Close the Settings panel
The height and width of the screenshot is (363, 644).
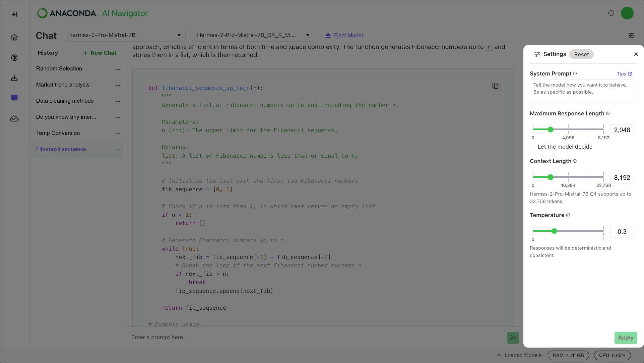click(636, 54)
